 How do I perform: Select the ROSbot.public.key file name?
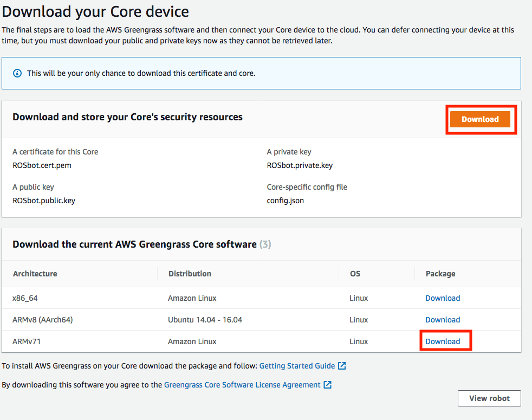[x=44, y=201]
